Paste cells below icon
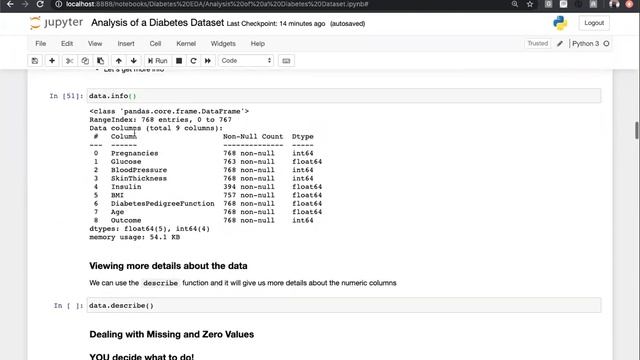 point(100,61)
